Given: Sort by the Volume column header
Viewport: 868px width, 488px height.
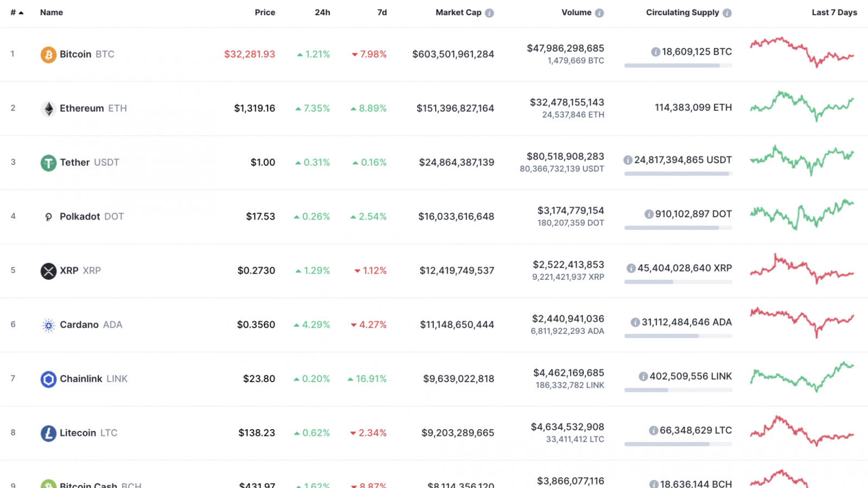Looking at the screenshot, I should pos(576,12).
